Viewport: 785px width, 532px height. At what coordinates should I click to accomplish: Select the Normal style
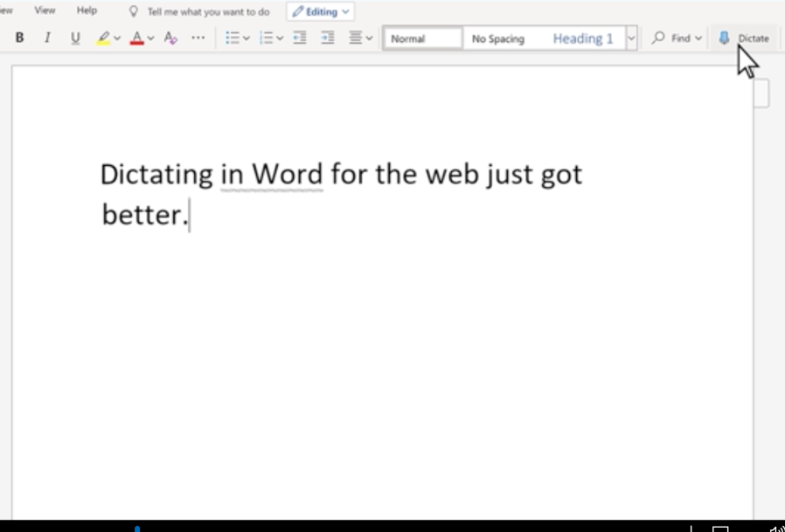coord(422,38)
